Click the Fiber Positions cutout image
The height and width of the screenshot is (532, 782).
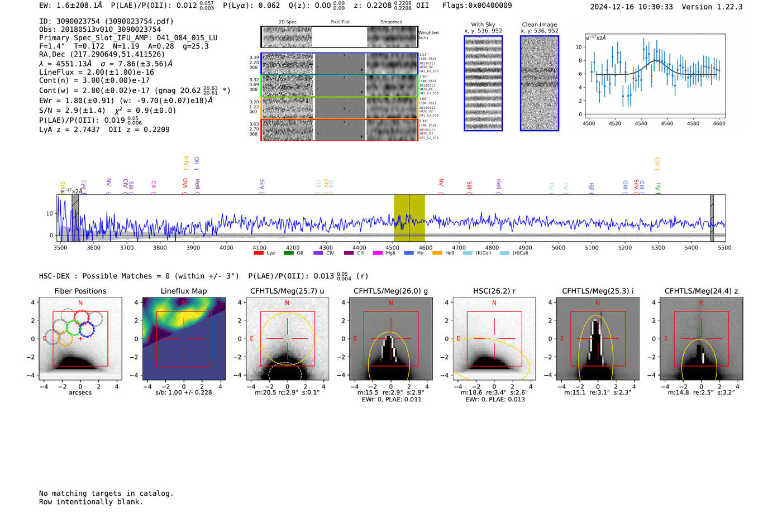point(80,339)
